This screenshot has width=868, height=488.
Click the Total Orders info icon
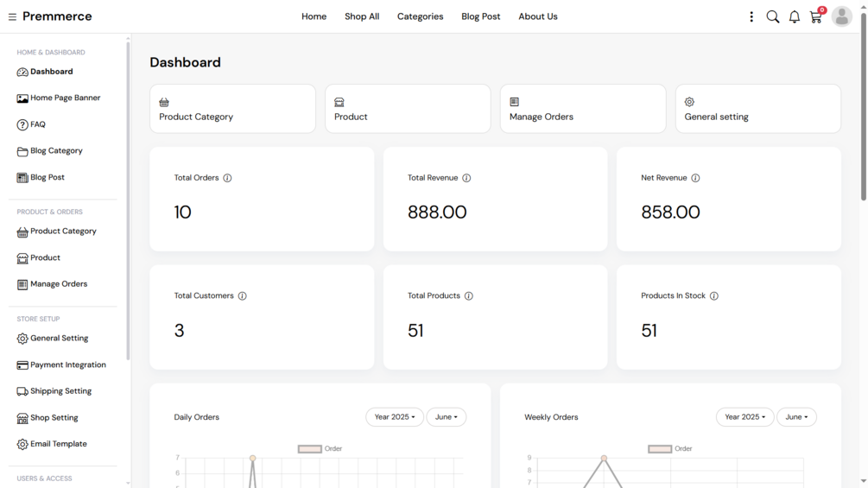coord(227,178)
